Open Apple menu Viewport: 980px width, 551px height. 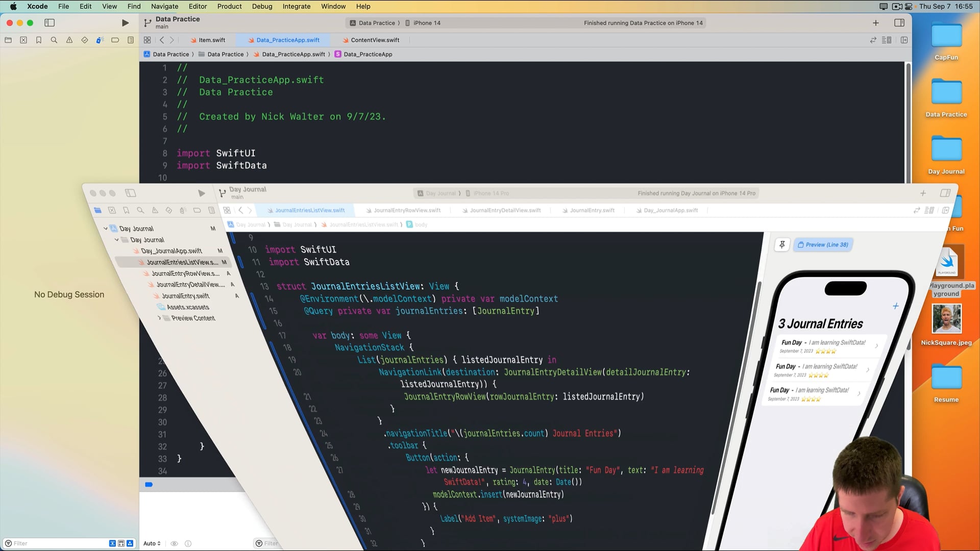click(13, 7)
